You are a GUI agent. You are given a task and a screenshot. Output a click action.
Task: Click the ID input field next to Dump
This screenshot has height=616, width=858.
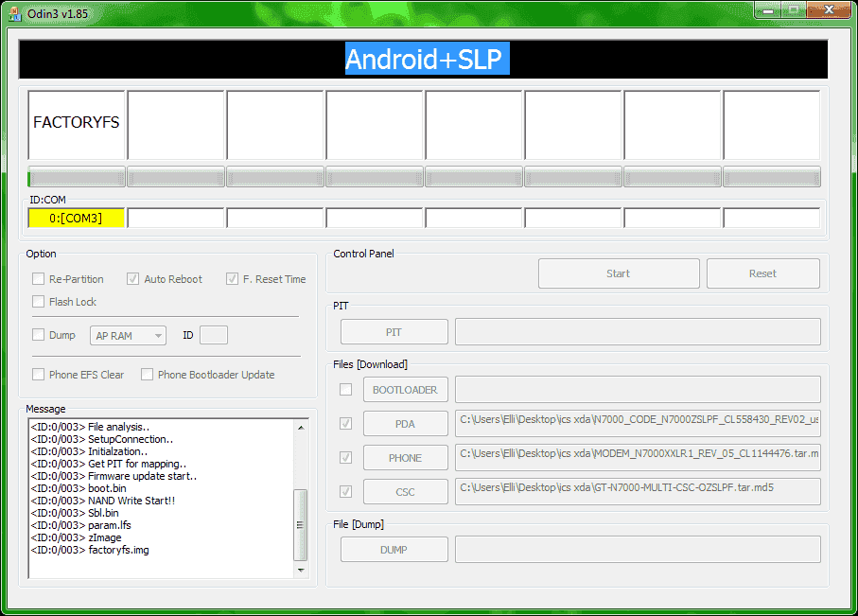214,335
